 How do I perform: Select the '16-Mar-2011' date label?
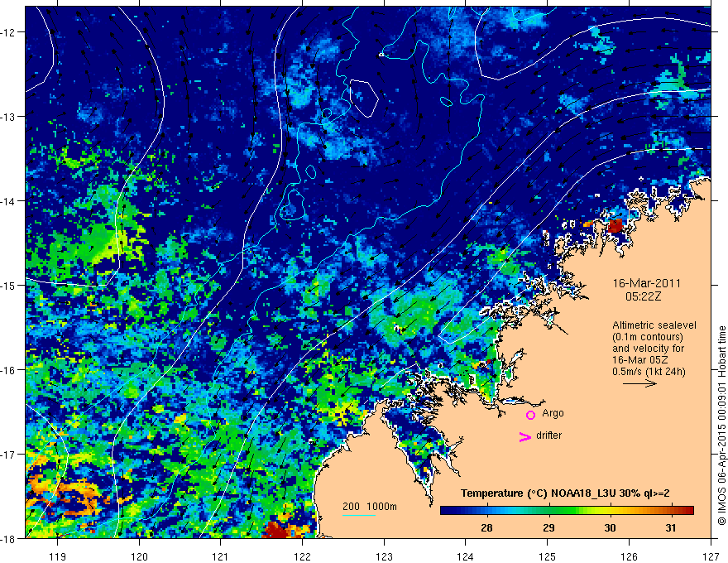[647, 283]
